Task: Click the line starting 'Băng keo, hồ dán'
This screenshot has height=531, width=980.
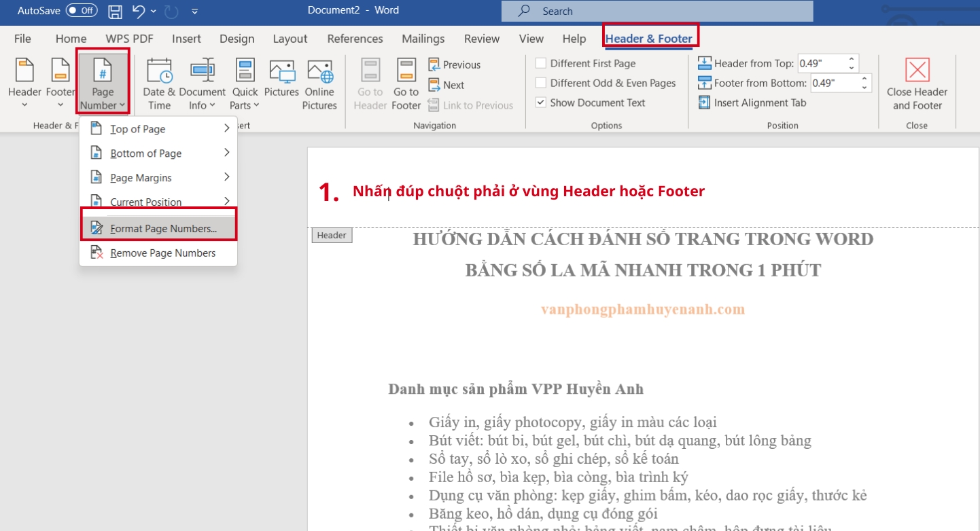Action: 543,514
